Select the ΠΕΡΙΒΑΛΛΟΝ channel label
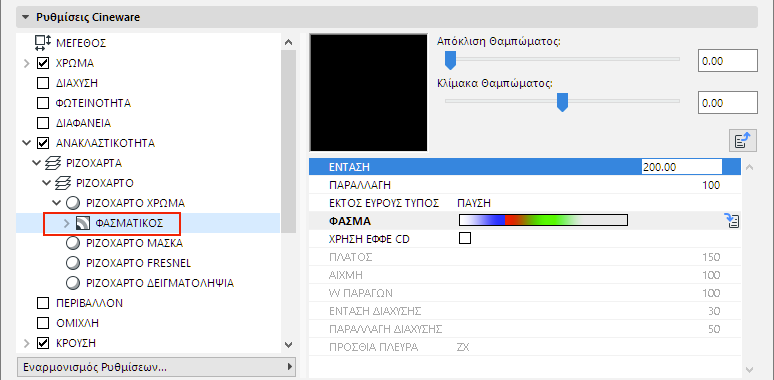Screen dimensions: 774x380 pos(89,303)
